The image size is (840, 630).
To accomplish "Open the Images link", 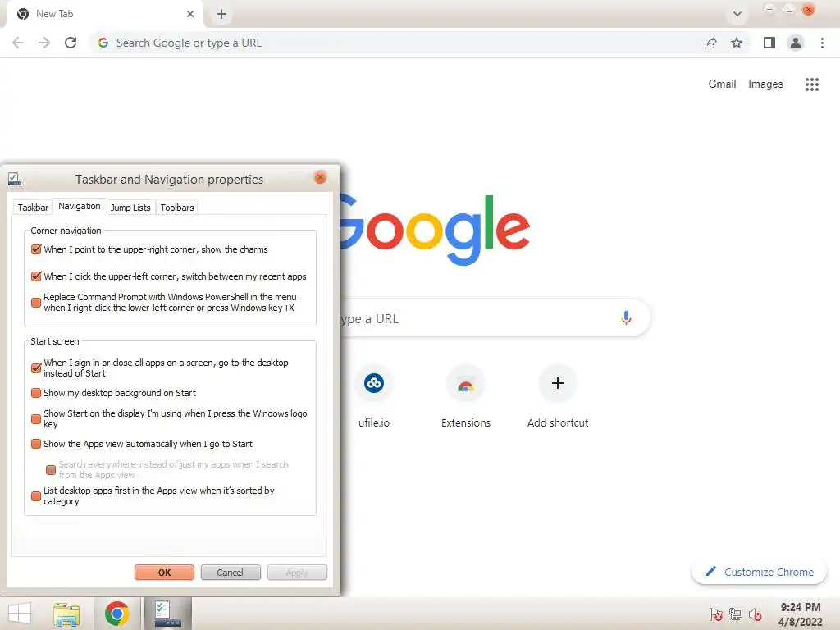I will pos(765,84).
